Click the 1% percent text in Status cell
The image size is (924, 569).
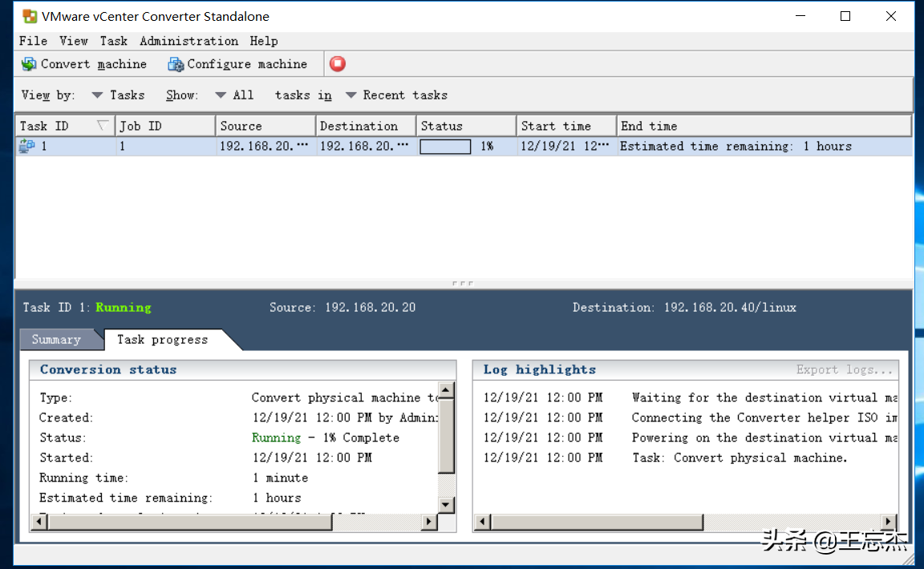[487, 146]
